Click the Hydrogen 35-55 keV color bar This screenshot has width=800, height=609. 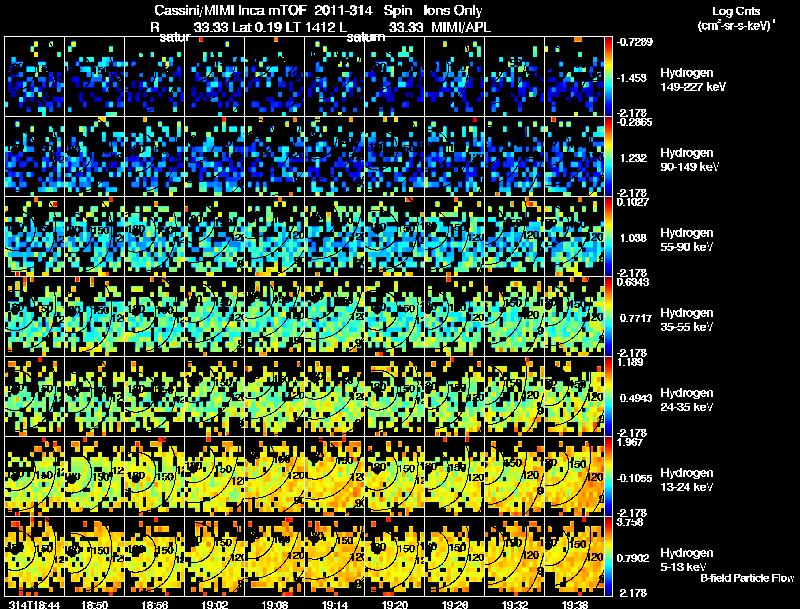(x=608, y=317)
